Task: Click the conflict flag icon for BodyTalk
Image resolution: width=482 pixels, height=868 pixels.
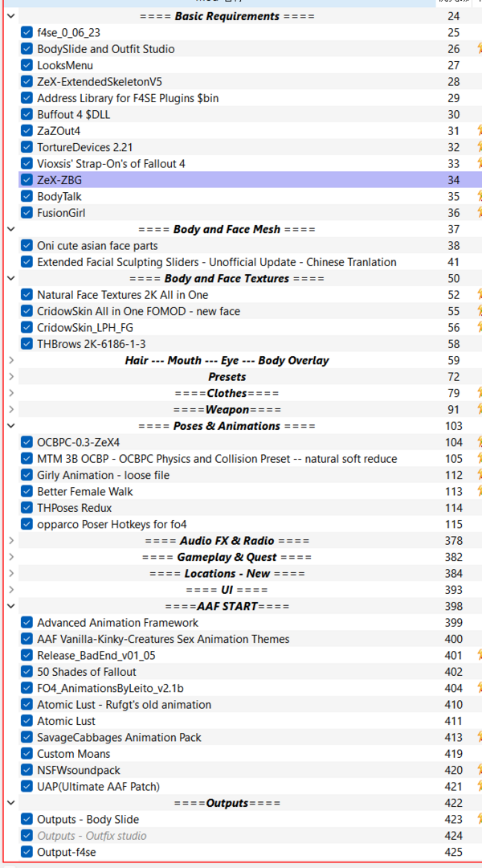Action: (x=479, y=196)
